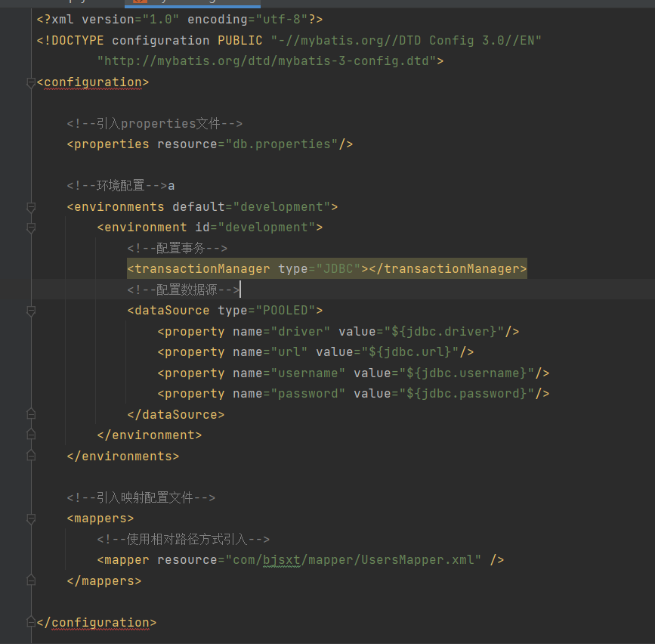Click the DOCTYPE configuration PUBLIC text
The width and height of the screenshot is (655, 644).
[x=150, y=41]
